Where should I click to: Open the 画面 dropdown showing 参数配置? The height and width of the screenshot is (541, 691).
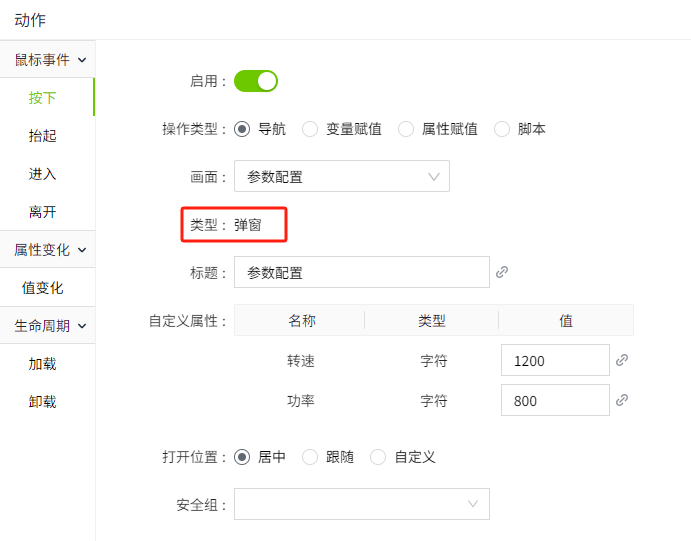(341, 176)
